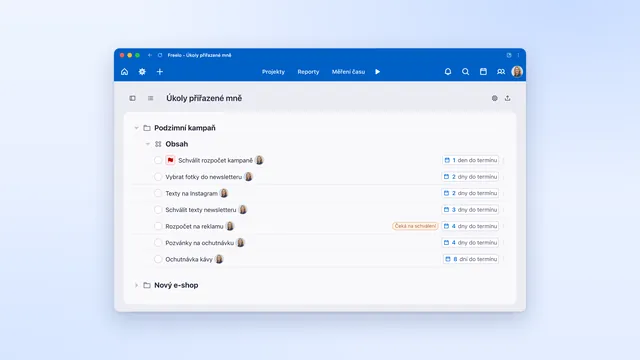Open project title 'Nový e-shop'
Screen dimensions: 640x360
click(176, 285)
